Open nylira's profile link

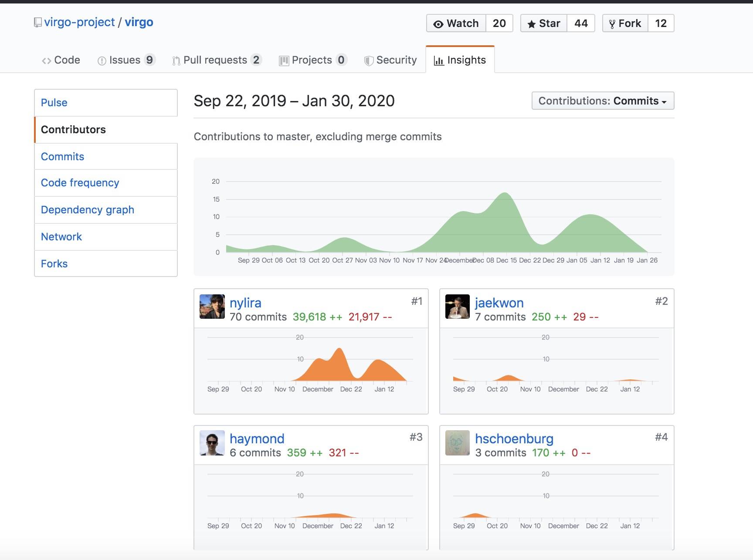point(245,303)
